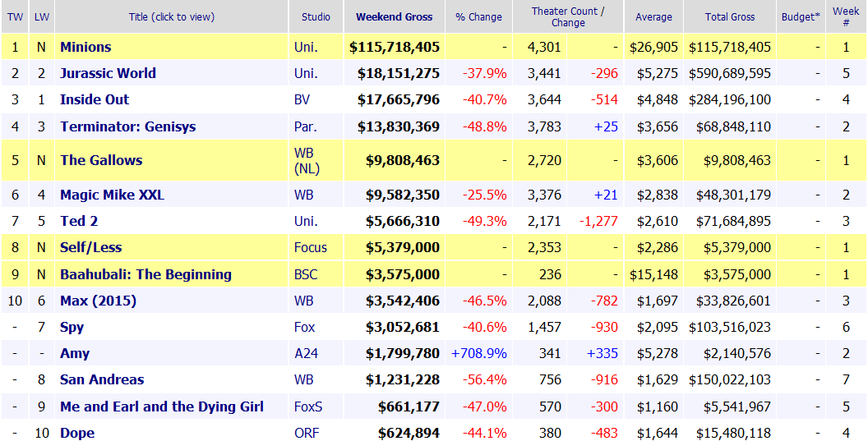
Task: Click WB studio link in San Andreas row
Action: click(304, 379)
